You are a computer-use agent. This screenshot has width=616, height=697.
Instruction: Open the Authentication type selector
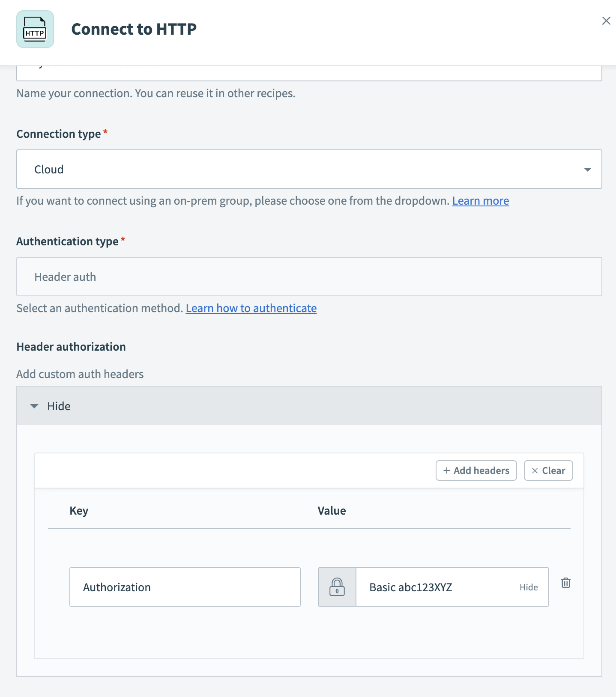click(309, 277)
